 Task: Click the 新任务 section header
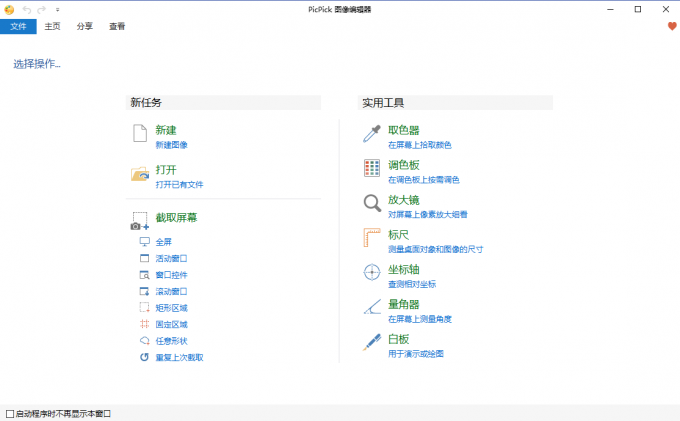223,103
